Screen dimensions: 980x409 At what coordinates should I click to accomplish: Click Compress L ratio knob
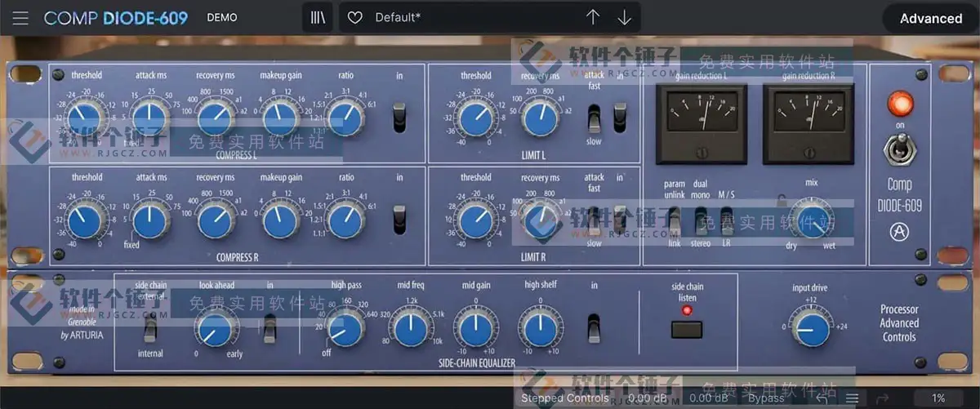345,118
